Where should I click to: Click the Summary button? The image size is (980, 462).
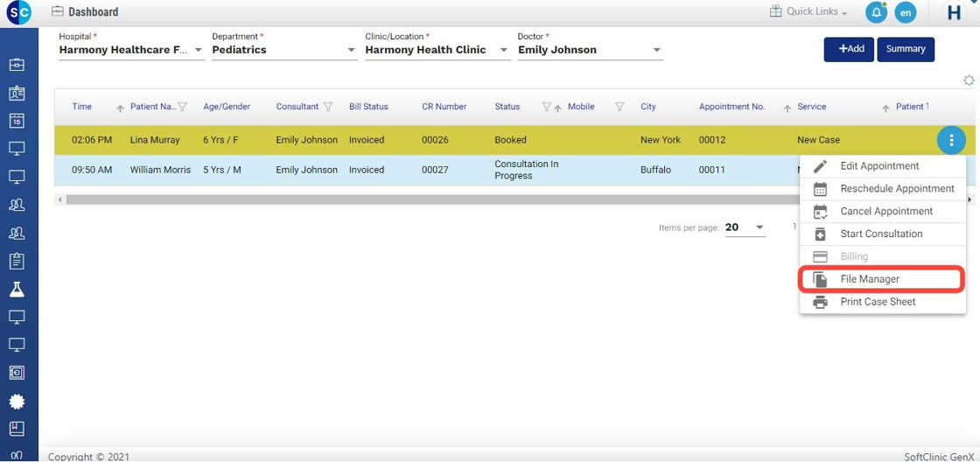pyautogui.click(x=906, y=49)
